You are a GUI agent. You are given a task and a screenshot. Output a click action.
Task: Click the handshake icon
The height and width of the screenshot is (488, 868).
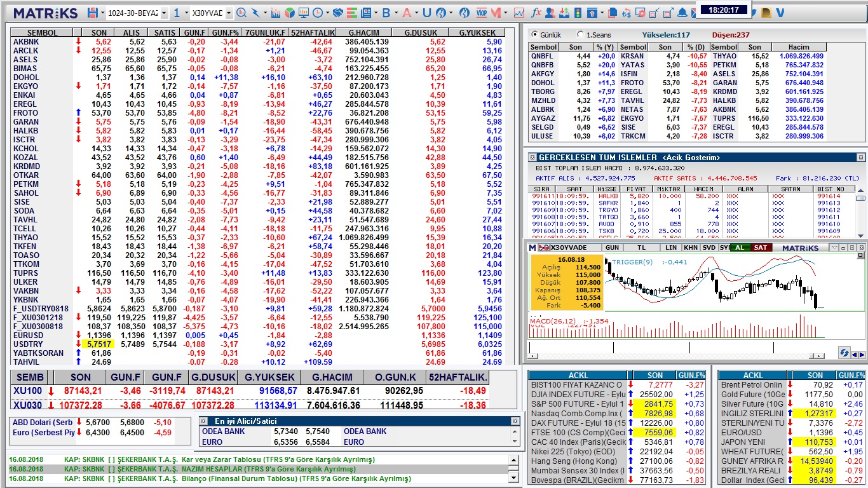337,13
